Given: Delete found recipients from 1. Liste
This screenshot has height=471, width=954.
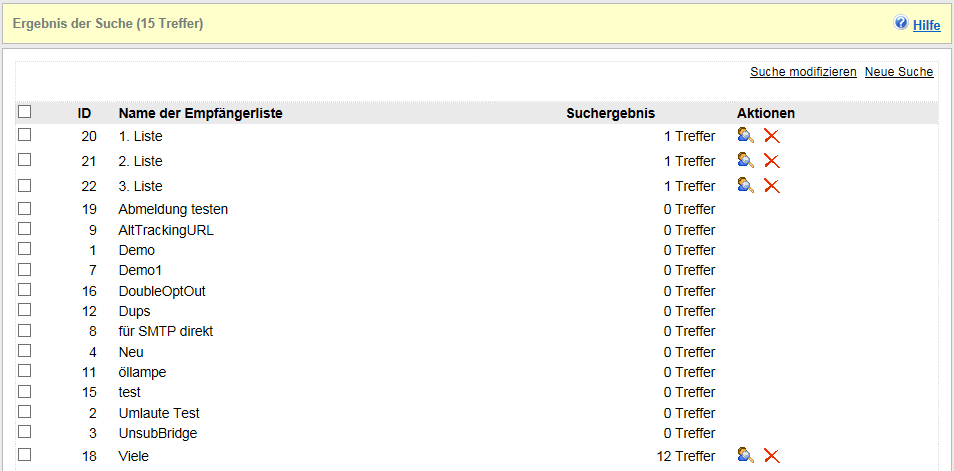Looking at the screenshot, I should coord(771,135).
